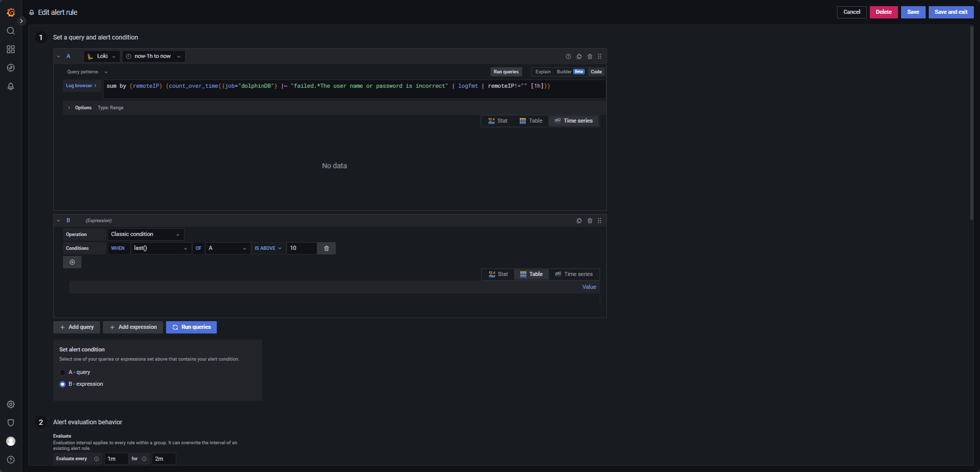Open the 'now-1h to now' time range picker
Image resolution: width=980 pixels, height=472 pixels.
[x=153, y=56]
